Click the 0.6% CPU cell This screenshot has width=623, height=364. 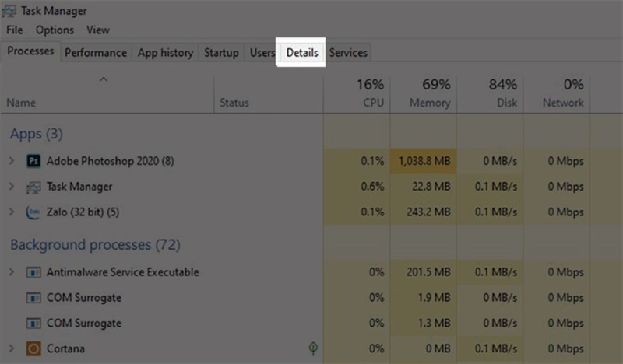point(357,186)
